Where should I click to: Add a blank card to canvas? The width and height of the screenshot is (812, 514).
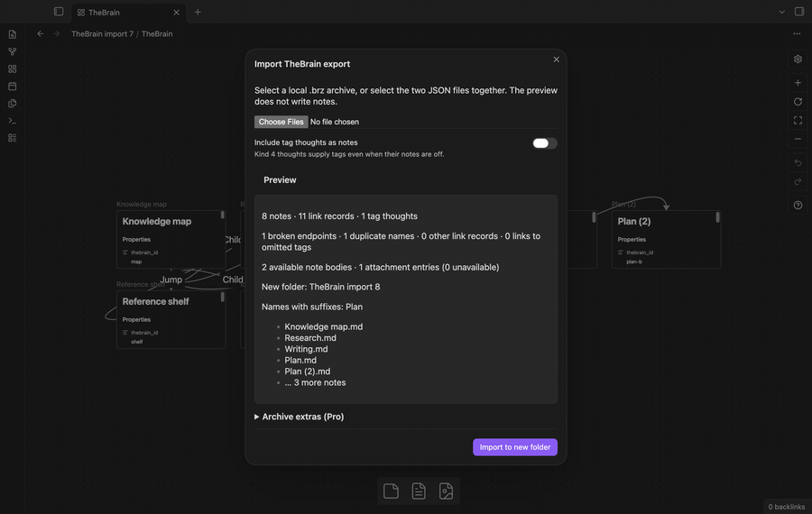tap(391, 491)
